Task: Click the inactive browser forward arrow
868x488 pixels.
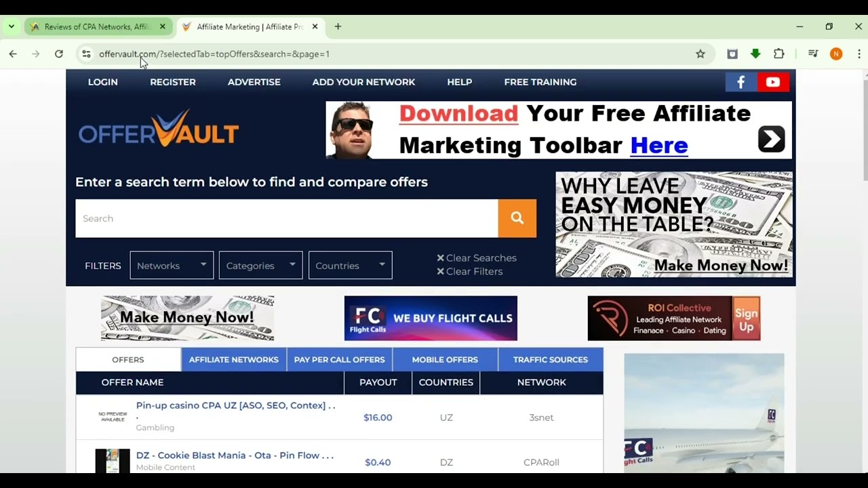Action: click(x=36, y=54)
